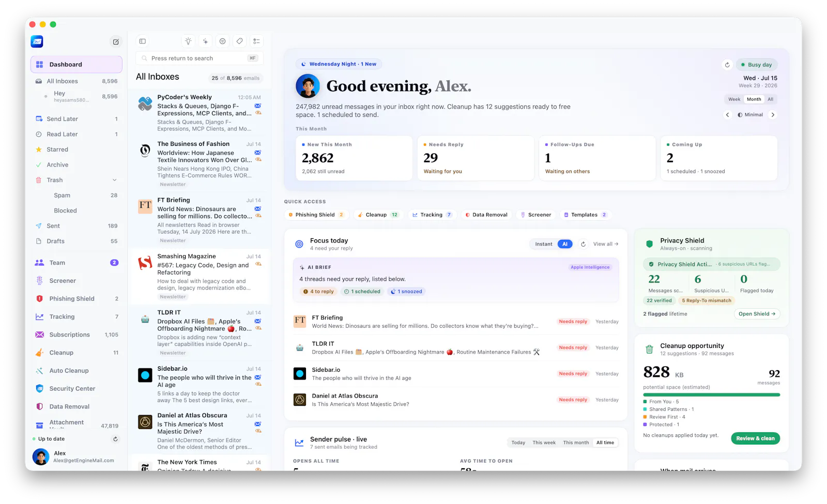
Task: Click the 5 Reply-To mismatch tag
Action: [707, 301]
